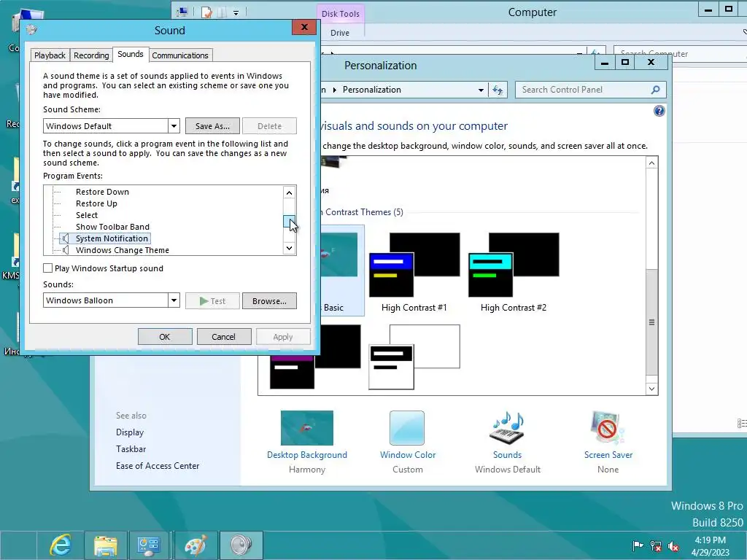Open the Window Color settings icon

pos(407,428)
